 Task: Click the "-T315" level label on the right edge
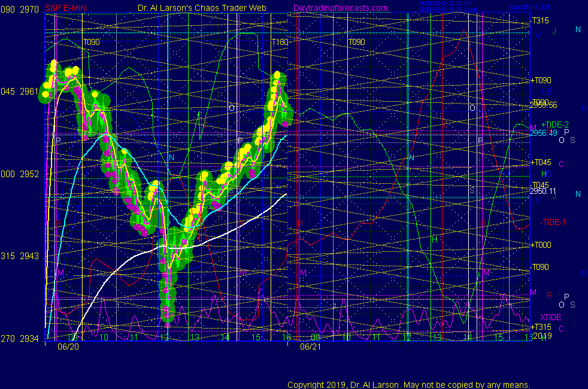pos(539,20)
